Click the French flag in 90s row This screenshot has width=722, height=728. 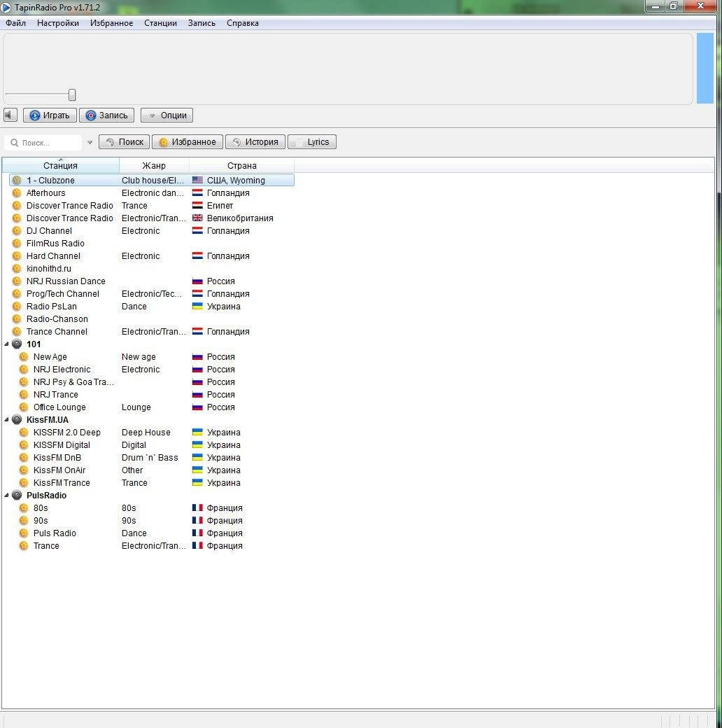198,520
